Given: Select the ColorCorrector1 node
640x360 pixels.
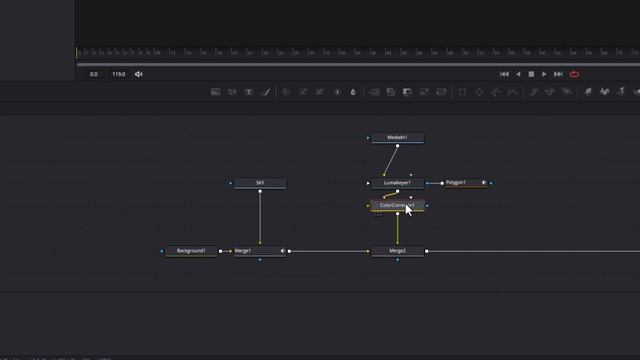Looking at the screenshot, I should click(398, 205).
